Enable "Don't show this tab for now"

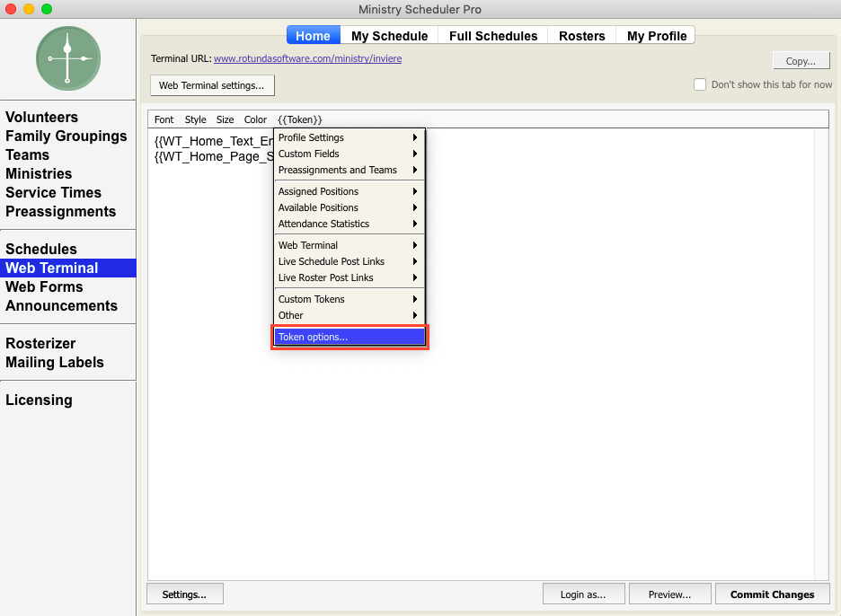click(x=700, y=84)
